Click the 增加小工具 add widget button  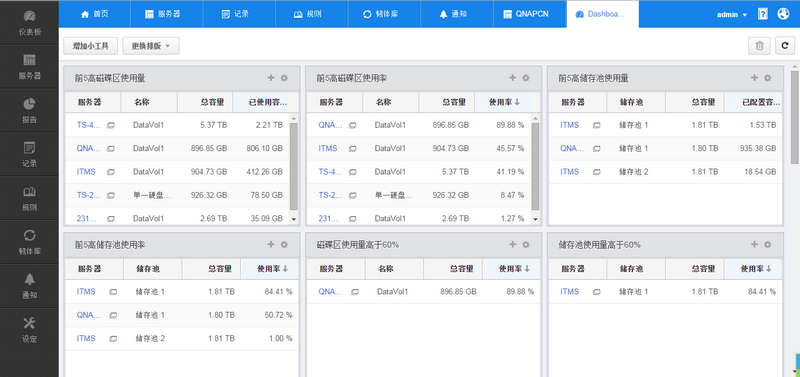(x=91, y=45)
